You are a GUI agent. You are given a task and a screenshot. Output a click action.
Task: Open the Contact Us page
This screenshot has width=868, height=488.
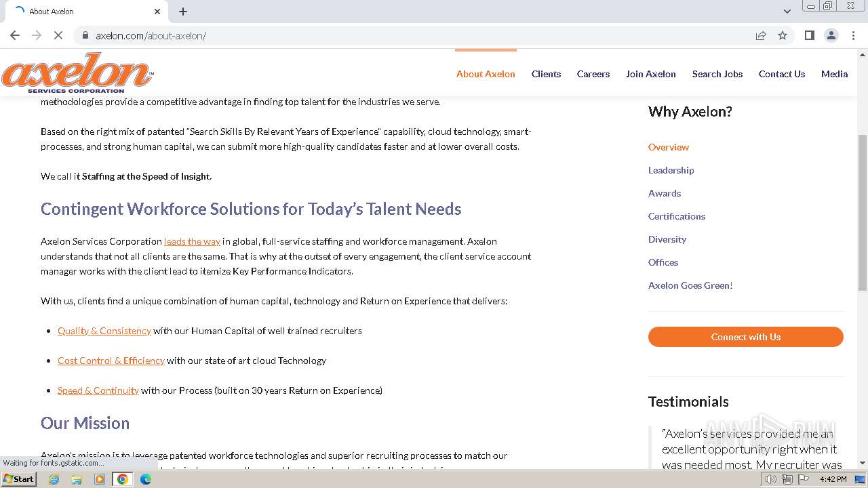coord(782,74)
